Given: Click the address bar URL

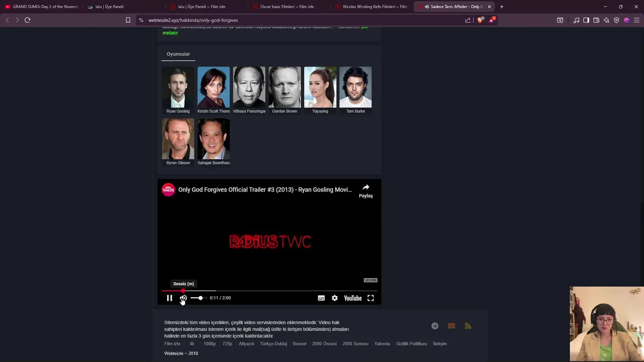Looking at the screenshot, I should coord(193,20).
